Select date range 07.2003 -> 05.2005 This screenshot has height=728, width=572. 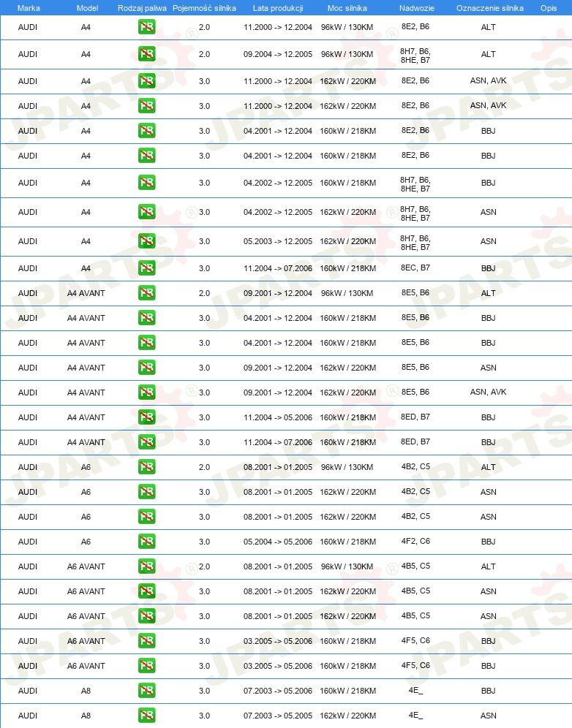[278, 716]
